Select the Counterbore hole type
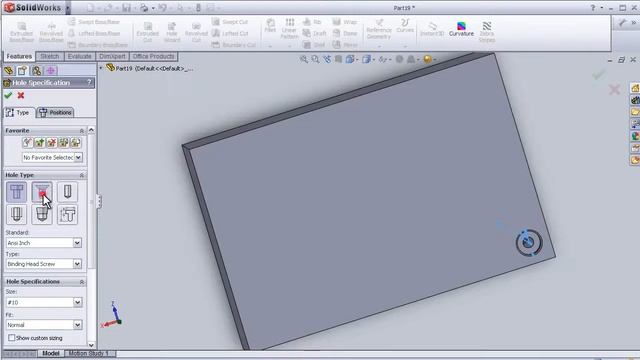 tap(17, 192)
